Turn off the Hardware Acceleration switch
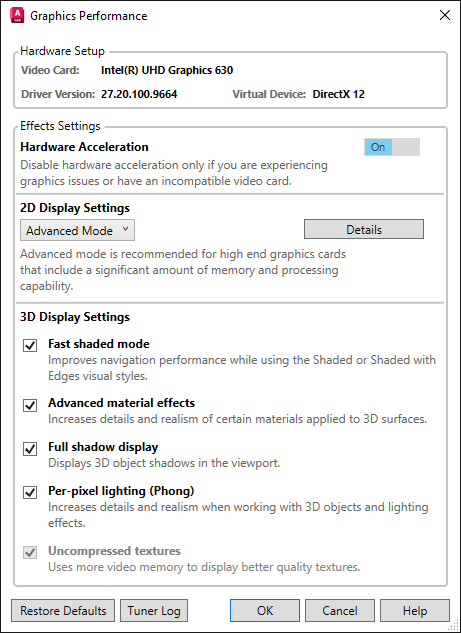 (392, 147)
